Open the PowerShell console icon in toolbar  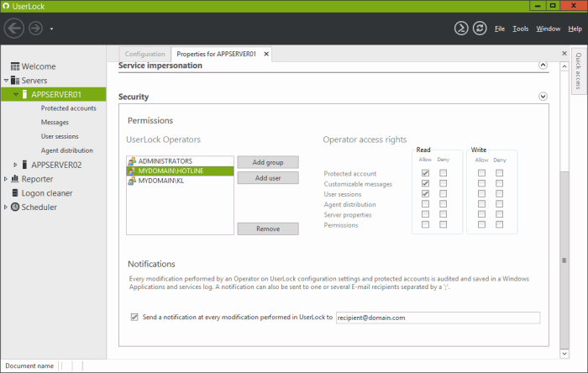coord(461,28)
